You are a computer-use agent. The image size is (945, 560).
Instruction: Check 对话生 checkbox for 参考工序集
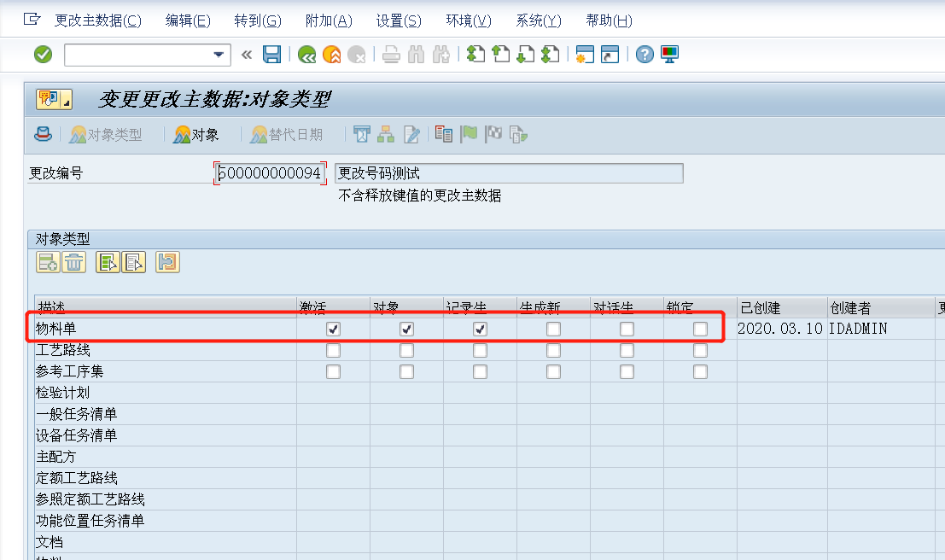click(627, 372)
